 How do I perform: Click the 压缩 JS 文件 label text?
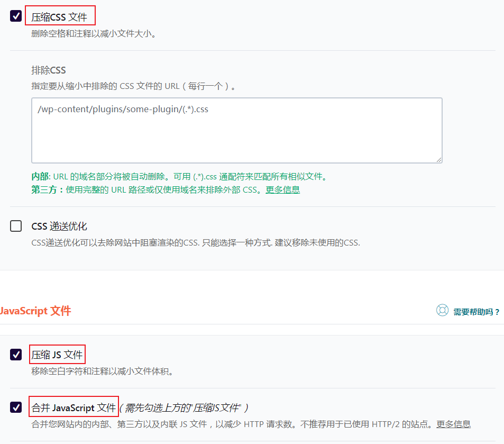[x=57, y=355]
